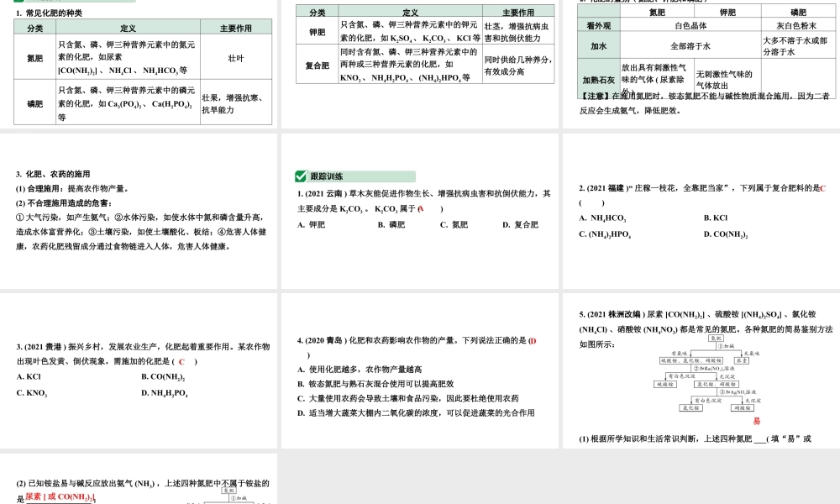Select the 分类 table header cell
The image size is (840, 504).
(35, 27)
